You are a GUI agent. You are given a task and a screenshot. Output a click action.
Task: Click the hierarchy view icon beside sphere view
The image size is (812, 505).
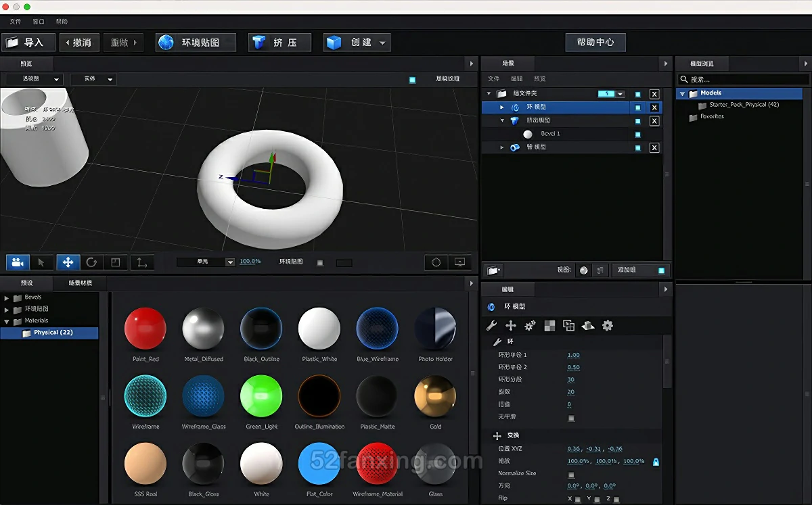pyautogui.click(x=600, y=270)
